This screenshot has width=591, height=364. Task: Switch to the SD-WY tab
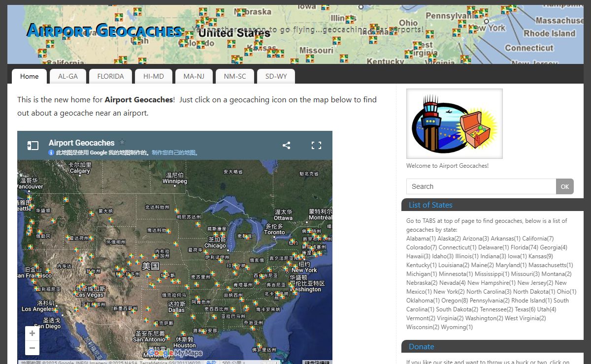276,76
